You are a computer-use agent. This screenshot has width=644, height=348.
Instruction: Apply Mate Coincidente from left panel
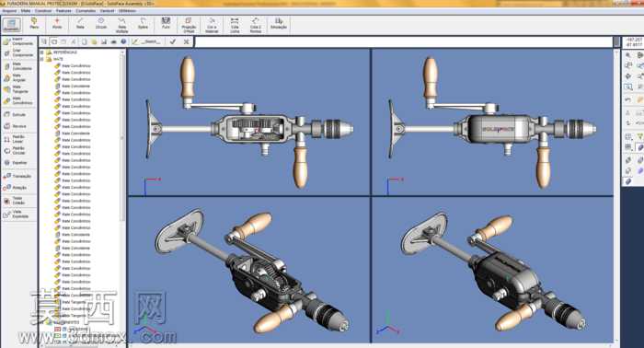(x=18, y=66)
